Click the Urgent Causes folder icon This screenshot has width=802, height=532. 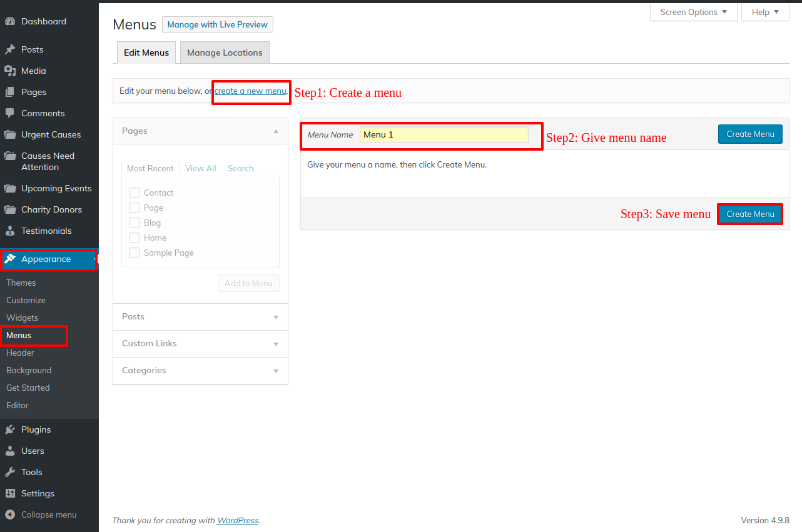coord(10,134)
